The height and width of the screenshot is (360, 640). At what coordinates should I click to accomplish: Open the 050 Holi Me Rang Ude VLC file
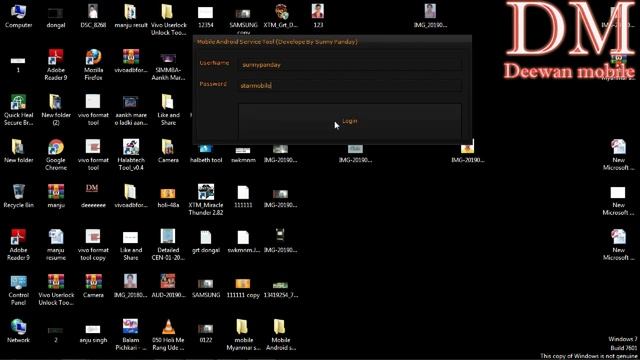pyautogui.click(x=168, y=335)
